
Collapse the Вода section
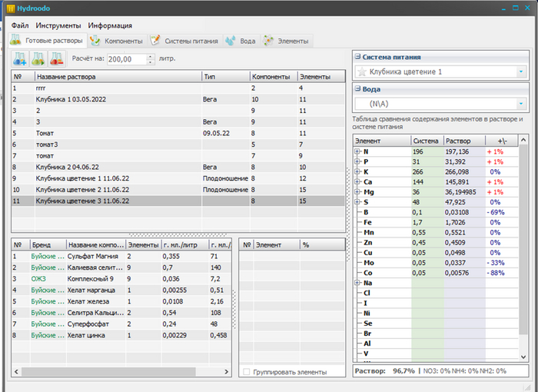(x=356, y=88)
